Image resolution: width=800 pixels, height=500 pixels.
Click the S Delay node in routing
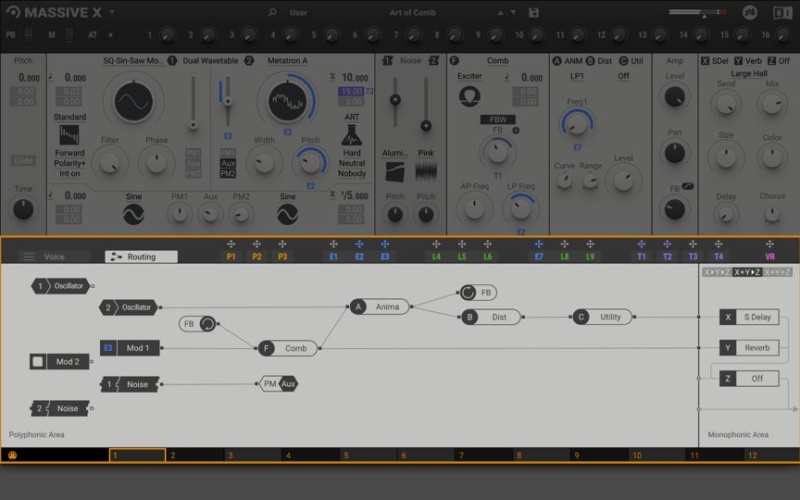click(x=749, y=317)
